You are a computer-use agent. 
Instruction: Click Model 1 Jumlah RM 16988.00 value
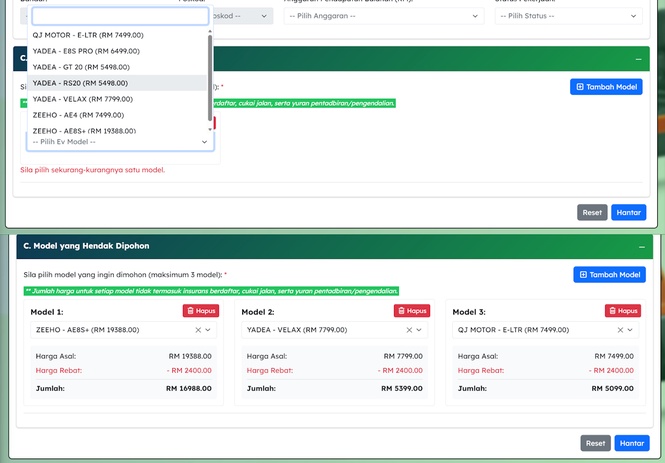click(x=189, y=388)
